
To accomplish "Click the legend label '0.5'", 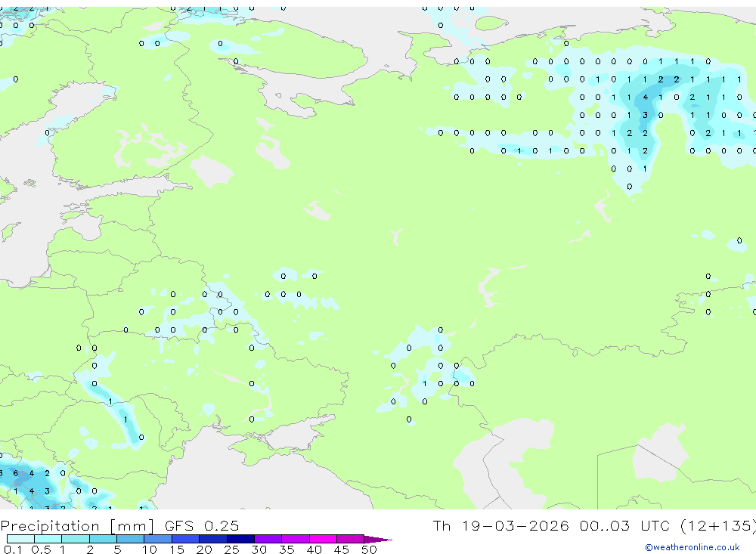I will (41, 549).
